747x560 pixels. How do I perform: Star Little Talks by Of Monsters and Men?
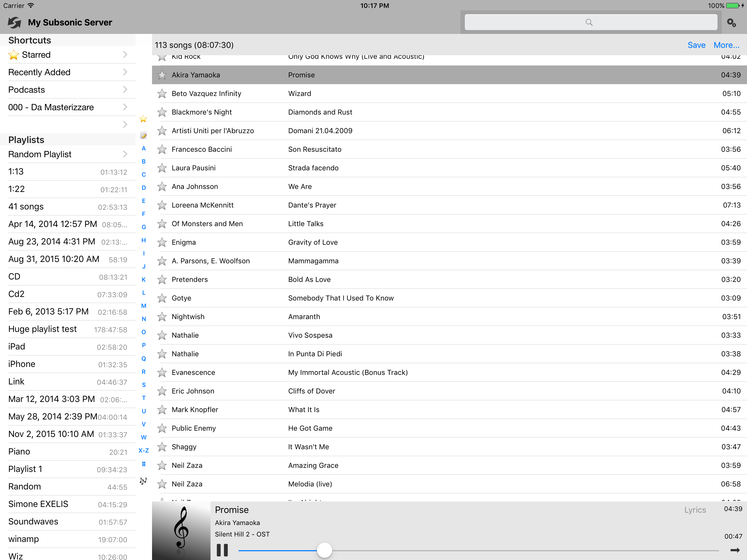(162, 224)
